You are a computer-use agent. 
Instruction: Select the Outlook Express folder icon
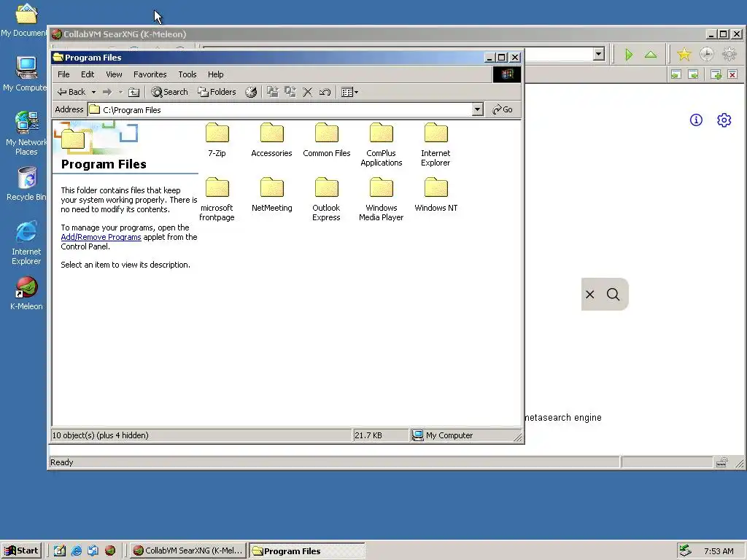click(x=326, y=188)
